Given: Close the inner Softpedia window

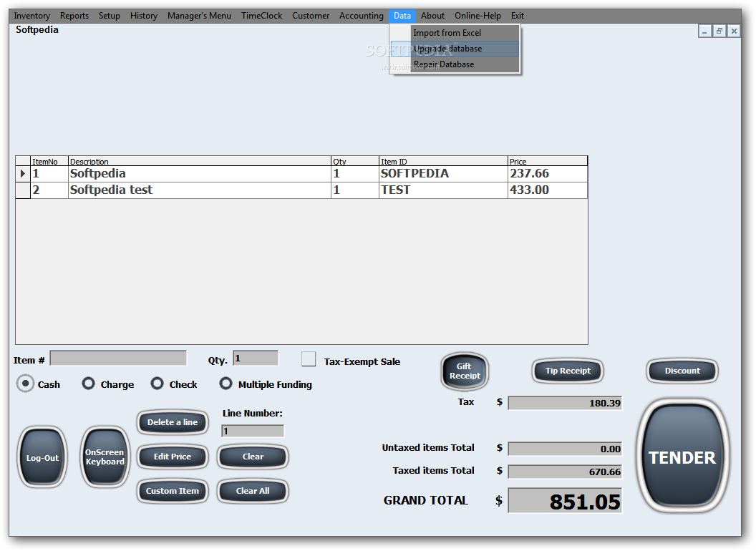Looking at the screenshot, I should [x=734, y=31].
